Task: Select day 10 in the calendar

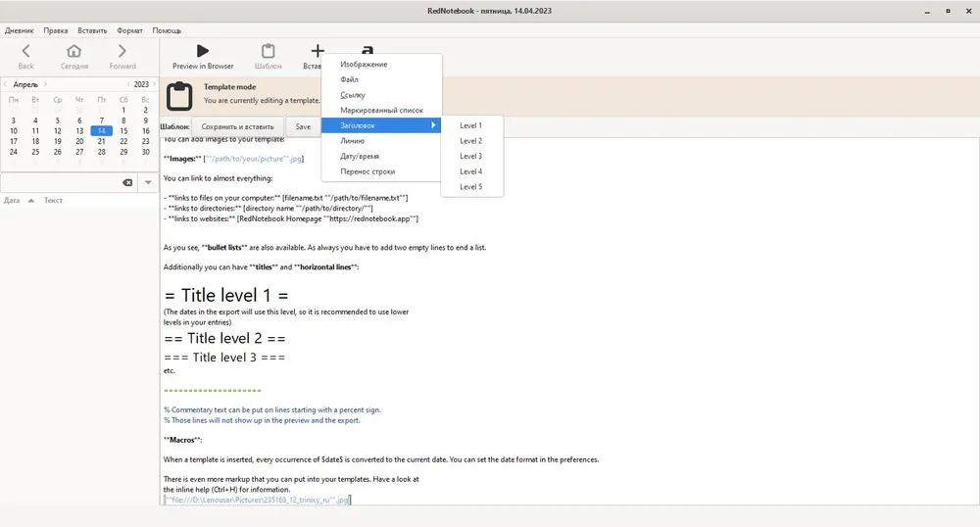Action: click(x=13, y=130)
